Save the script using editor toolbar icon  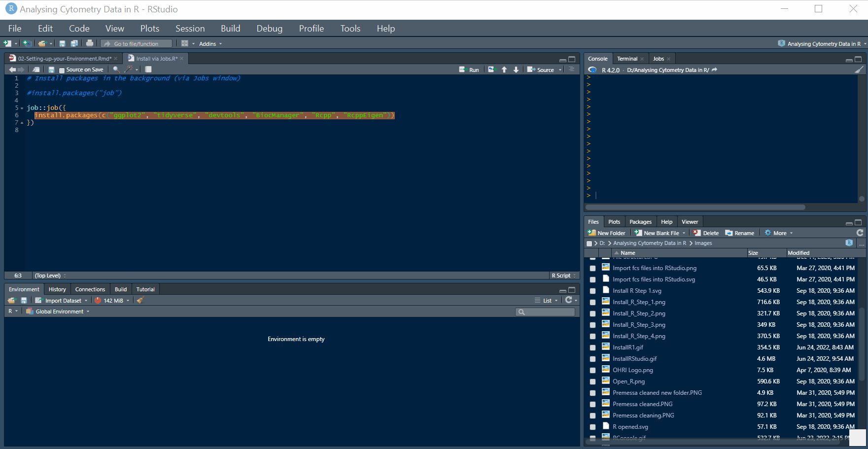51,69
